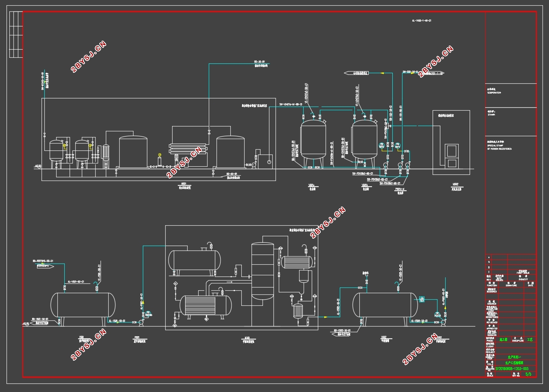The height and width of the screenshot is (392, 549).
Task: Click the SPECIAL STAMP label
Action: tap(495, 145)
